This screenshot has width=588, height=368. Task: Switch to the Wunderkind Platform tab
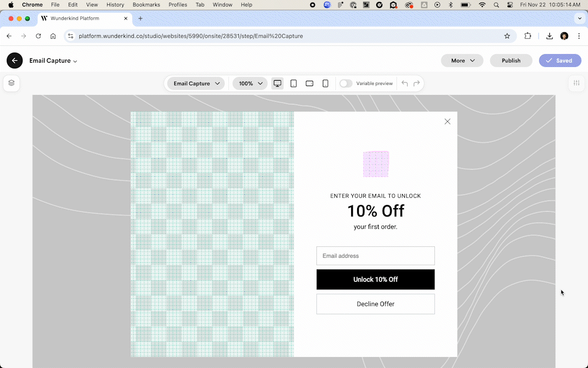point(82,19)
